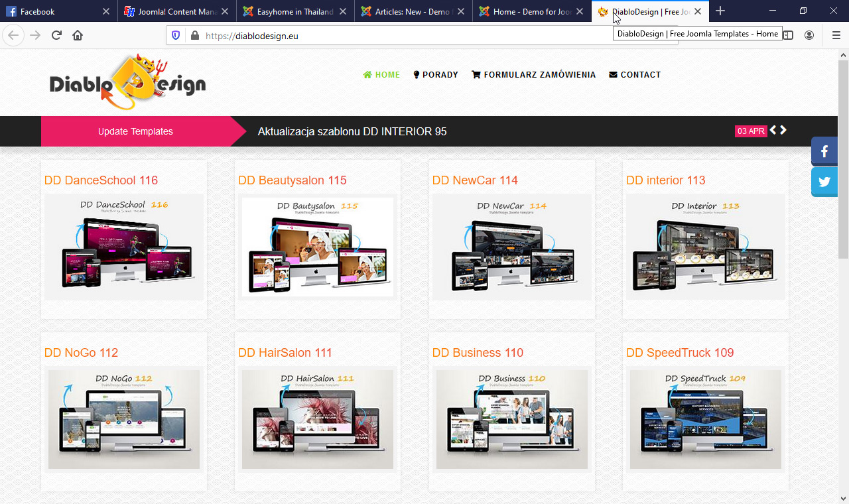The width and height of the screenshot is (849, 504).
Task: Show previous news ticker item
Action: [773, 131]
